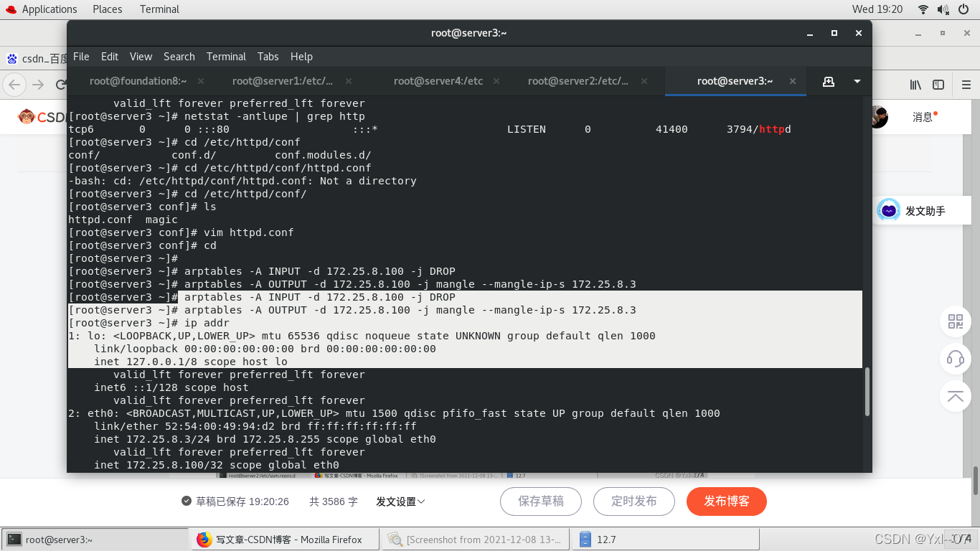Click the Wed 19:20 clock
980x551 pixels.
click(x=877, y=9)
